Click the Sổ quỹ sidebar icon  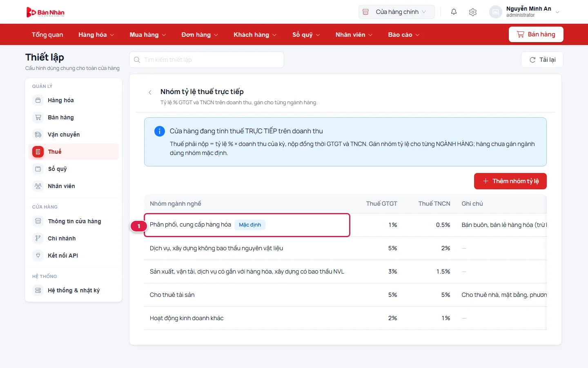pyautogui.click(x=38, y=169)
